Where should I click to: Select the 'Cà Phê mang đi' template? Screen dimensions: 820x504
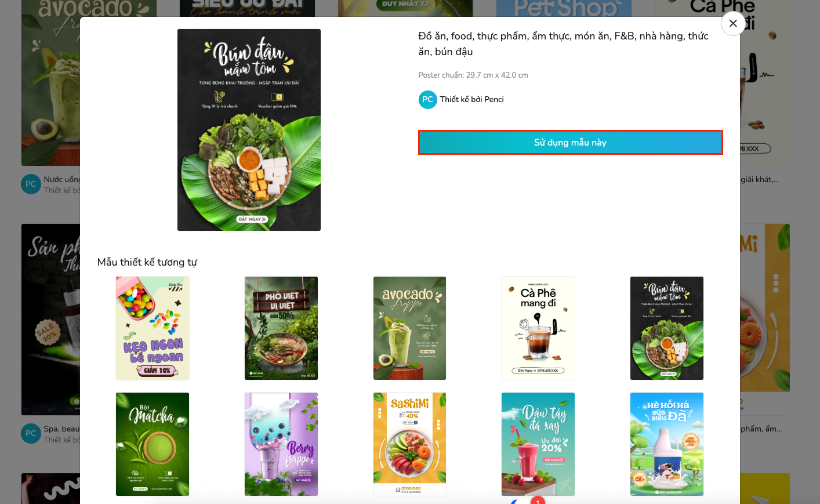tap(538, 328)
